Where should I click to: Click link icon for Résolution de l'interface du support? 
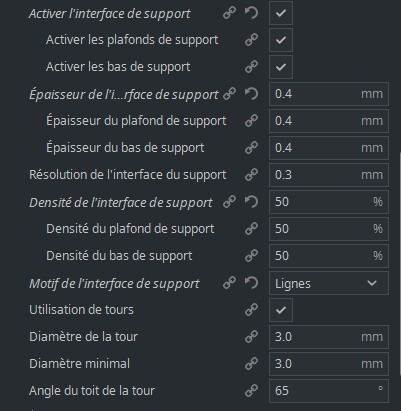tap(251, 175)
